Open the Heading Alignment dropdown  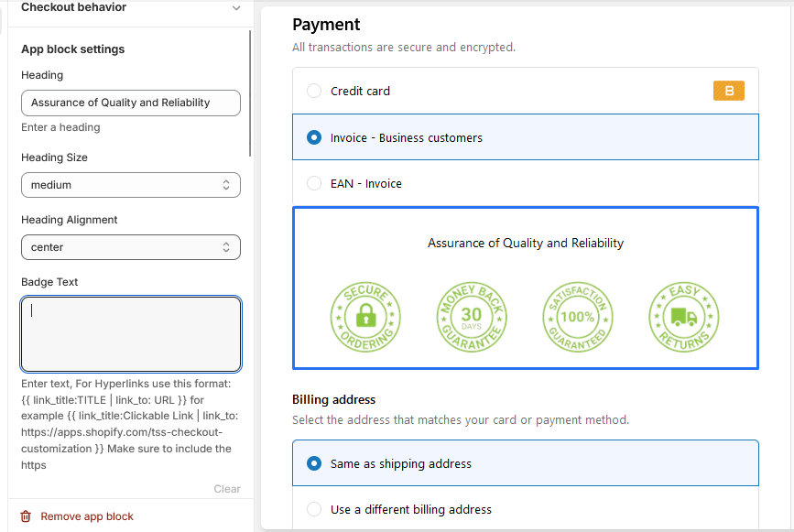[131, 247]
